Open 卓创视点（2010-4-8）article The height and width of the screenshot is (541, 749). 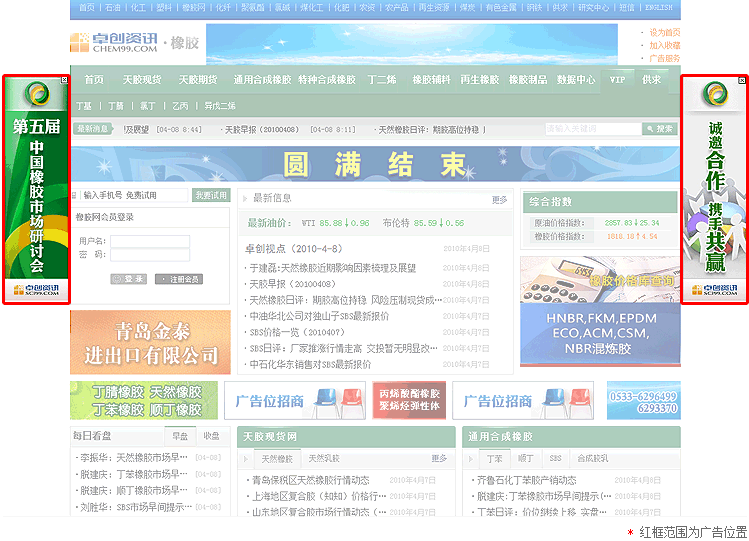(x=294, y=249)
